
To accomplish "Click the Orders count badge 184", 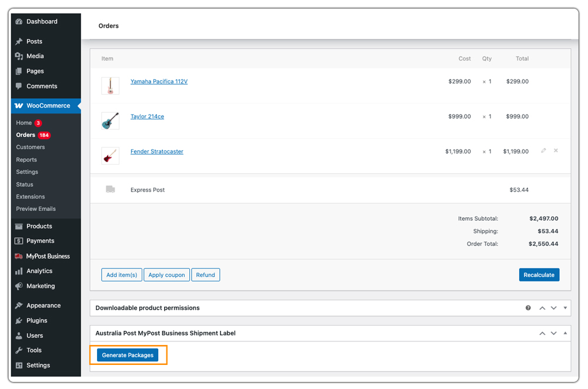I will (x=44, y=135).
